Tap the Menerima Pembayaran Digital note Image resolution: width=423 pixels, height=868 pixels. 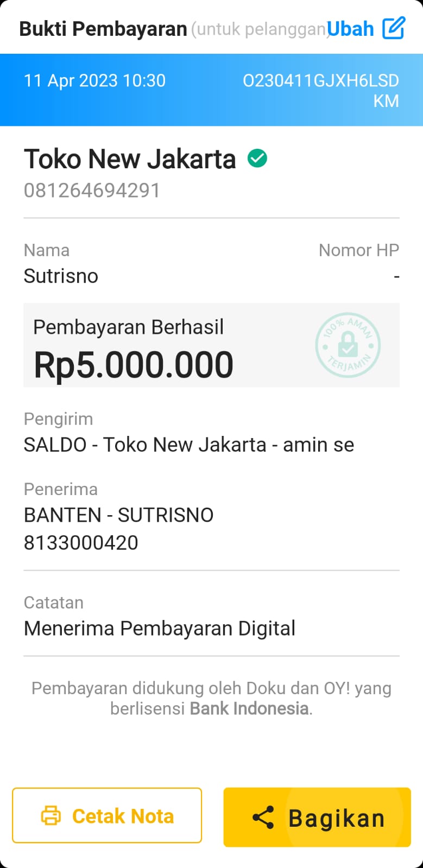160,629
